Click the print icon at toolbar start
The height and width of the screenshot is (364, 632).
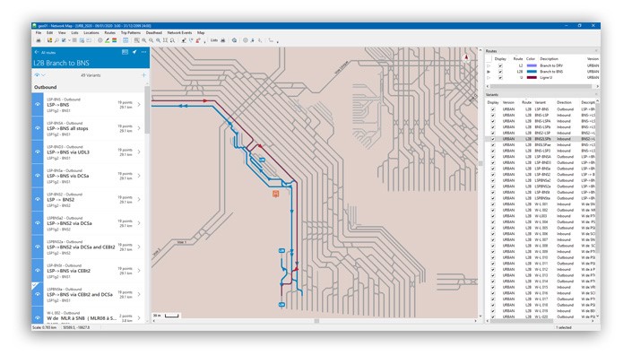39,40
